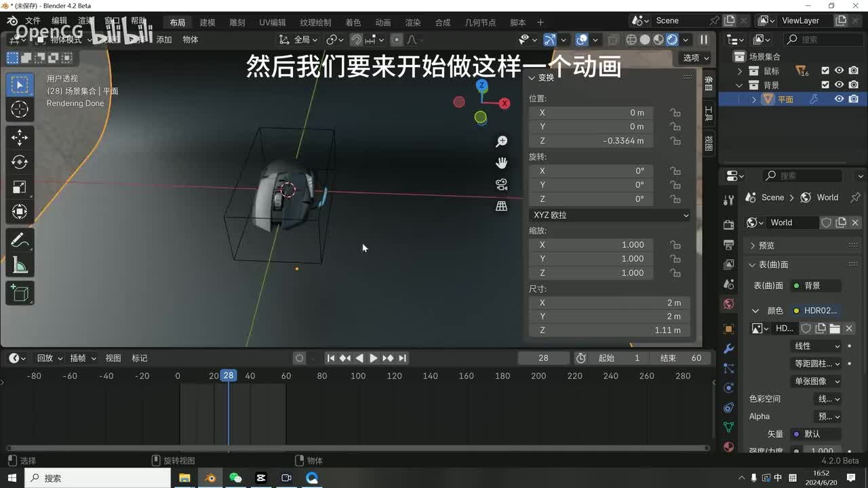Viewport: 868px width, 488px height.
Task: Click the zoom magnifier viewport icon
Action: [502, 142]
